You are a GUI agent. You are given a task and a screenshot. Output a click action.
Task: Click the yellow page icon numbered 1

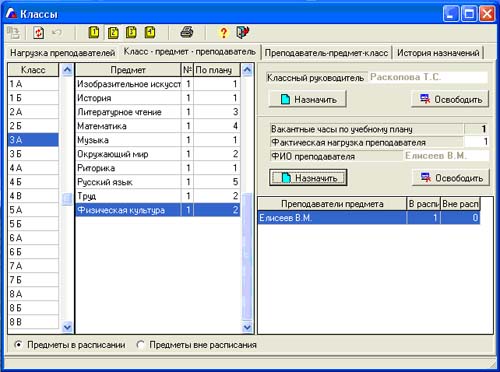(x=94, y=32)
